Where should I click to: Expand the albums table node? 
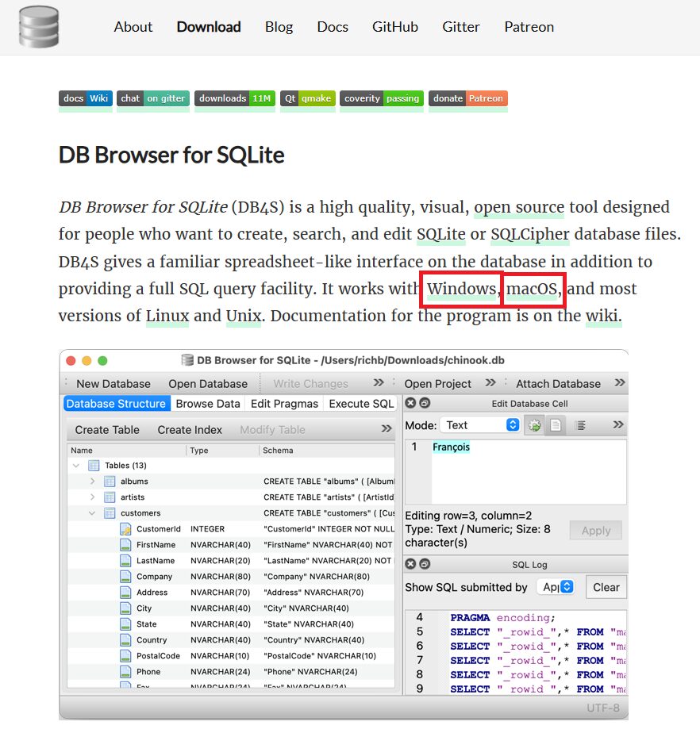[x=93, y=481]
